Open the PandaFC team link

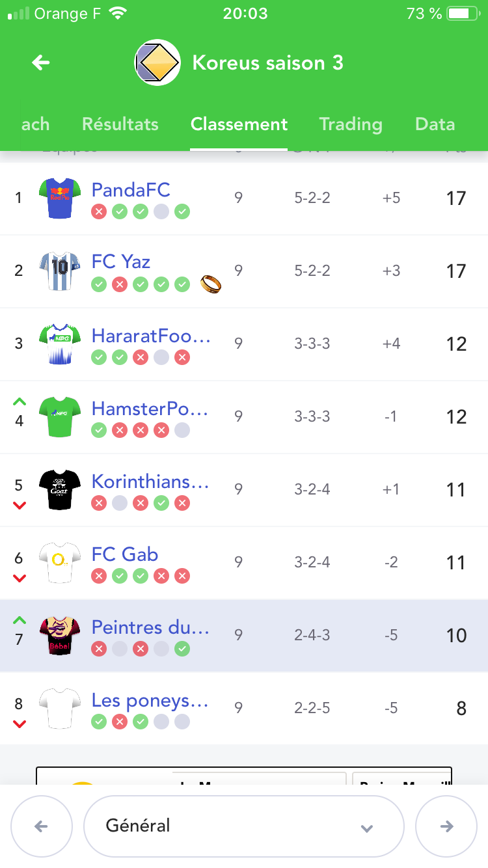[x=131, y=190]
